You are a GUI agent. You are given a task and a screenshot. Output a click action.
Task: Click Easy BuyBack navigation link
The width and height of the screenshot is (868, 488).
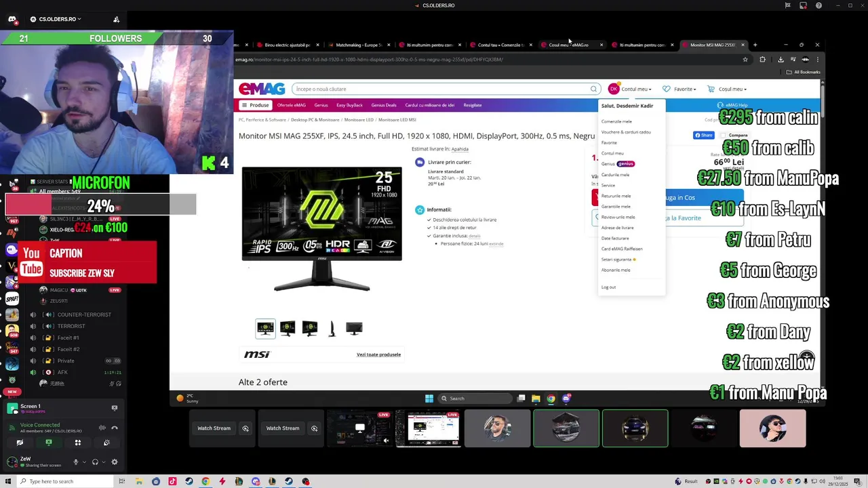(x=349, y=105)
